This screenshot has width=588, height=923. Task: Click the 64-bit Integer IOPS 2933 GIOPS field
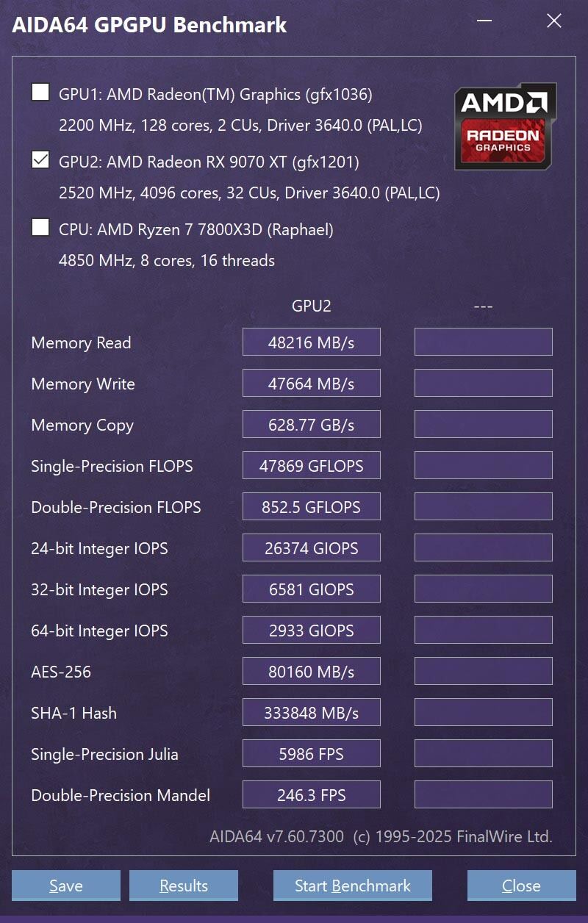(312, 631)
